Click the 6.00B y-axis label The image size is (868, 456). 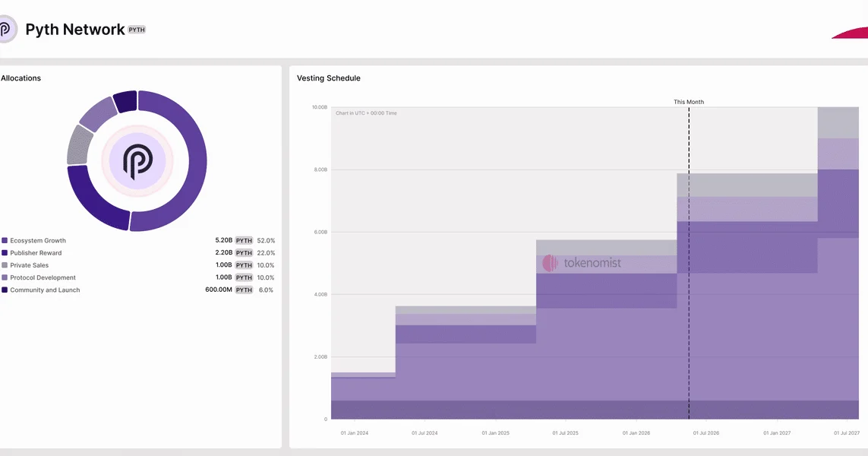[x=320, y=232]
